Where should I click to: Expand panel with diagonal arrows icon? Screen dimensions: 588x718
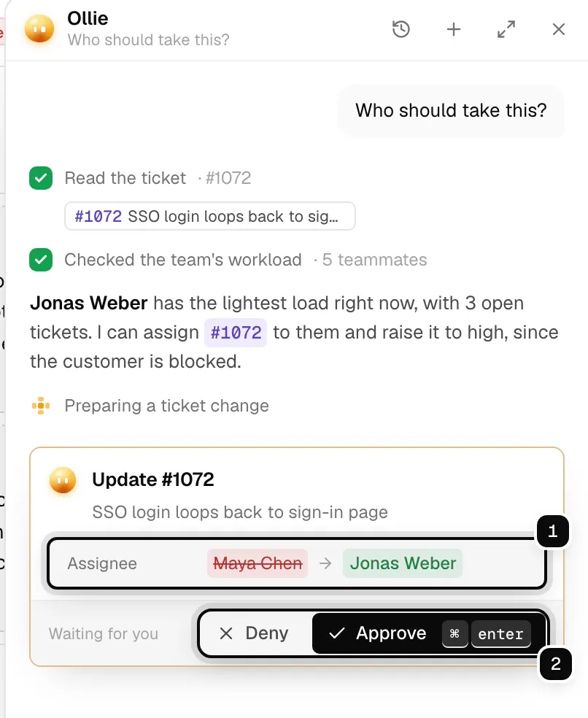506,29
